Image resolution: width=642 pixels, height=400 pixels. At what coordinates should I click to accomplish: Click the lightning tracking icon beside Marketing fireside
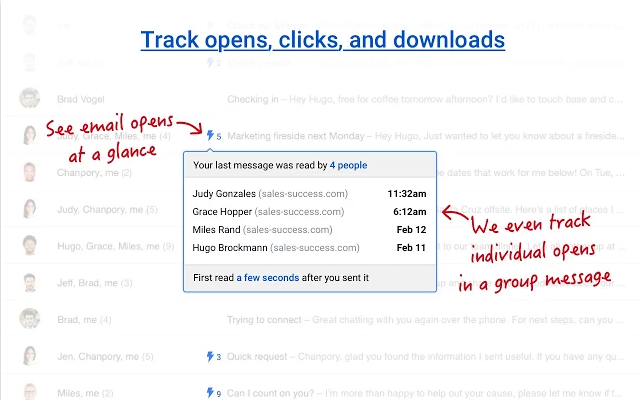point(210,135)
